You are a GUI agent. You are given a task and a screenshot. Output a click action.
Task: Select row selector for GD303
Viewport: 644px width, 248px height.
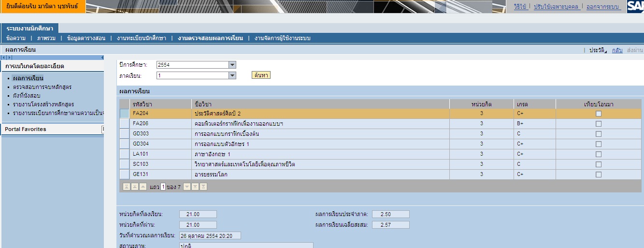coord(125,134)
